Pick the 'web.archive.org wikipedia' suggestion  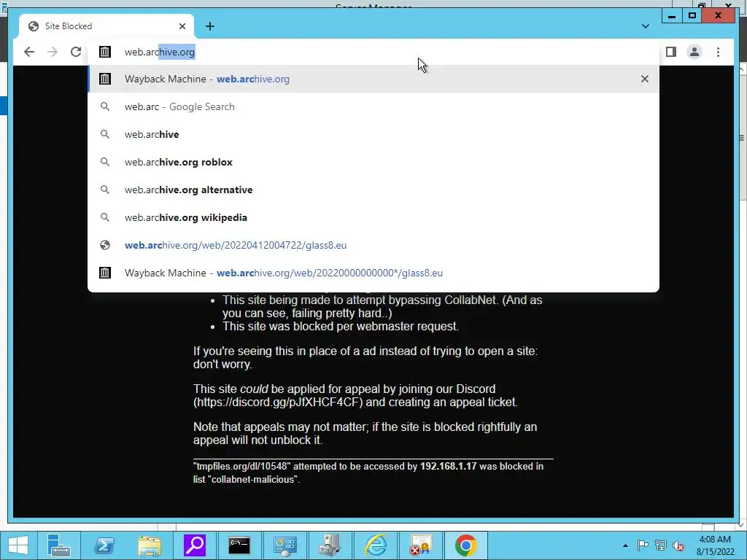tap(373, 217)
